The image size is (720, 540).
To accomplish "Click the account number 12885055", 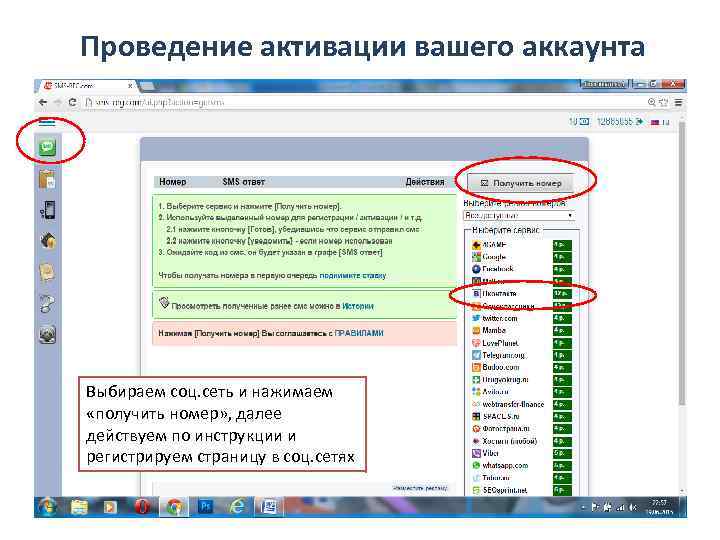I will (x=615, y=122).
